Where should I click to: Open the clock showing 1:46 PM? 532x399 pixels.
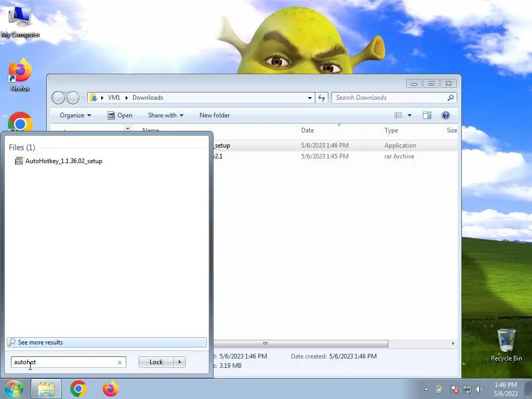pos(506,389)
